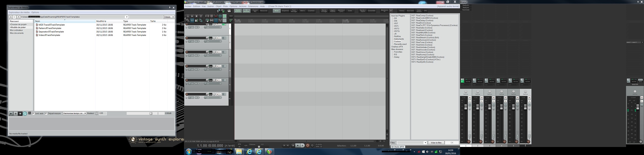Click the toolbar stop square icon
Screen dimensions: 644x155
click(196, 16)
